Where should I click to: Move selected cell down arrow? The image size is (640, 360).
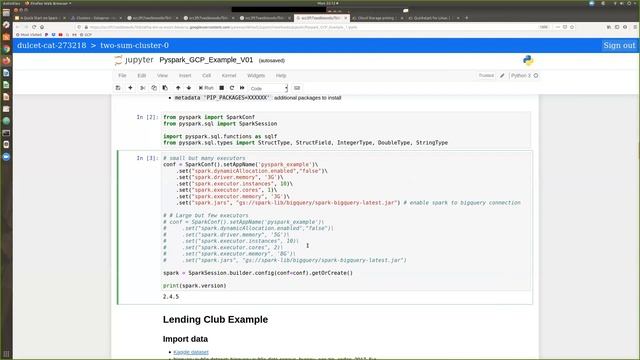pyautogui.click(x=189, y=88)
